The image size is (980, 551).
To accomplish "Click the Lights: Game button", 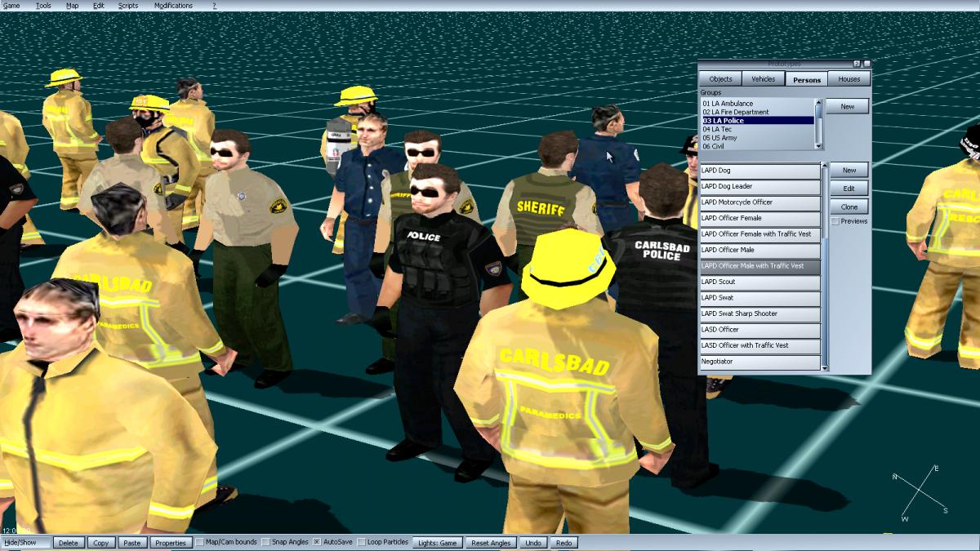I will click(438, 543).
